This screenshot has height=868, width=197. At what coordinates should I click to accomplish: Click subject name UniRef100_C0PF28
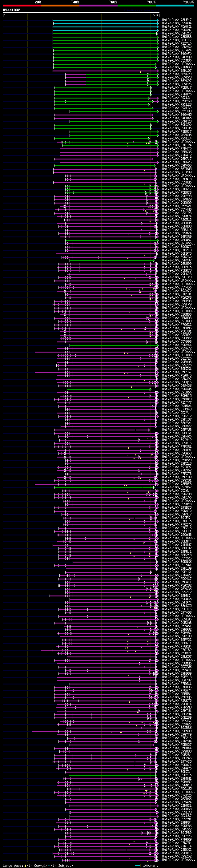coord(177,121)
